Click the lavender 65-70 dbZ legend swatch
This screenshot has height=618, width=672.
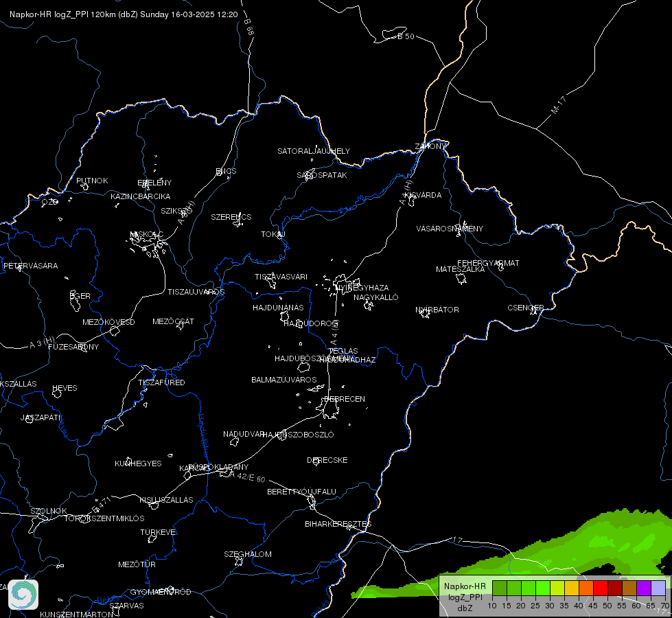coord(658,588)
